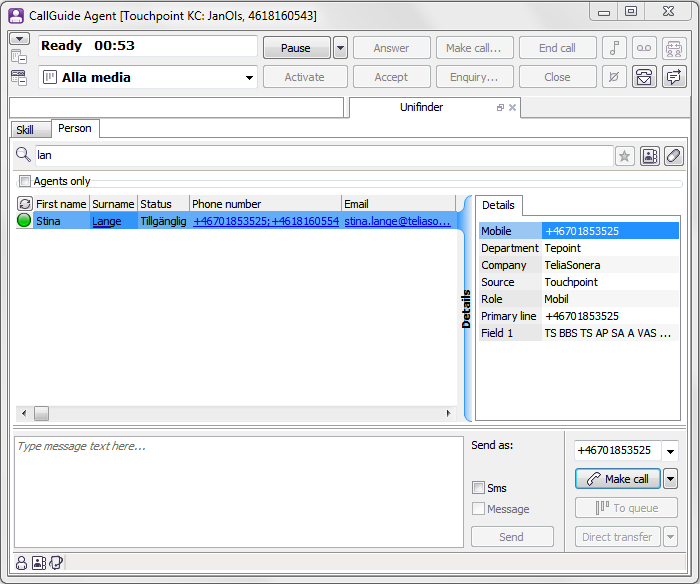
Task: Click the contact card icon in status bar
Action: click(39, 563)
